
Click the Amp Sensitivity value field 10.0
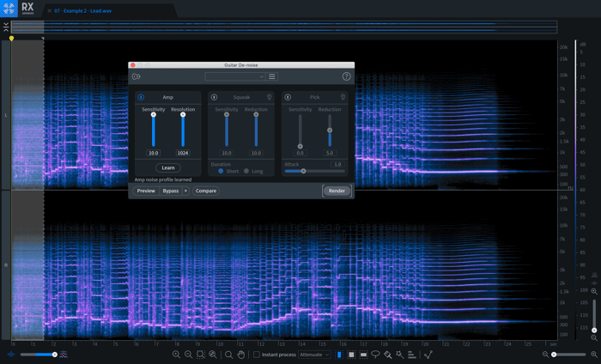pyautogui.click(x=154, y=153)
